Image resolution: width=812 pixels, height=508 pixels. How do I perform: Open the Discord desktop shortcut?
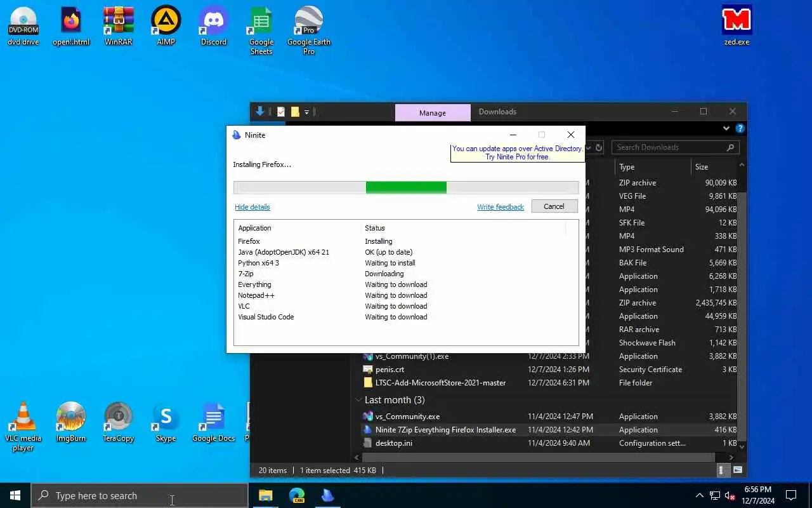click(x=214, y=27)
